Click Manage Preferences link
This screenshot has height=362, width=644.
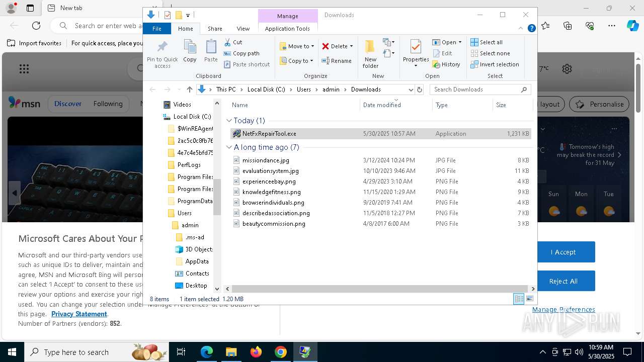pos(563,309)
